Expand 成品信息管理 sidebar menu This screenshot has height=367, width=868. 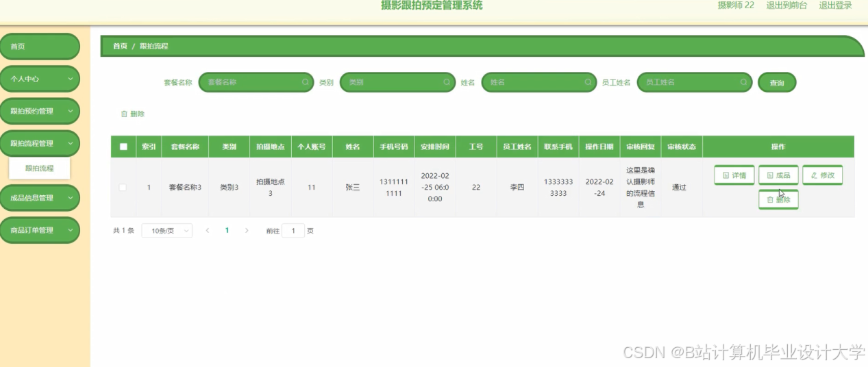(40, 198)
